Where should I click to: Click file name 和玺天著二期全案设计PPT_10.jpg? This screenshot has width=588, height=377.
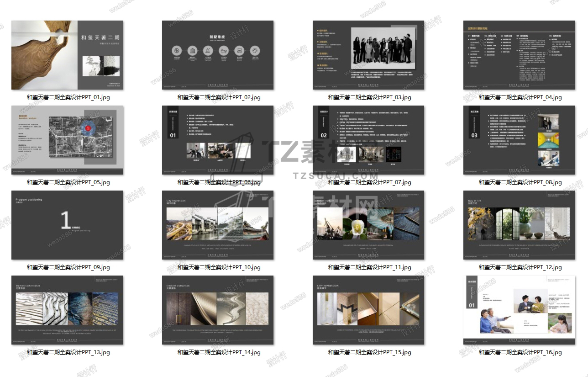point(219,267)
